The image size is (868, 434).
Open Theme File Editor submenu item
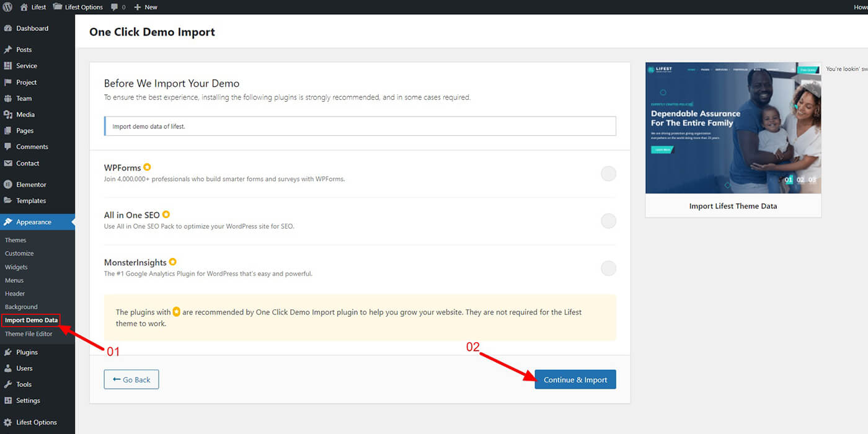[29, 334]
